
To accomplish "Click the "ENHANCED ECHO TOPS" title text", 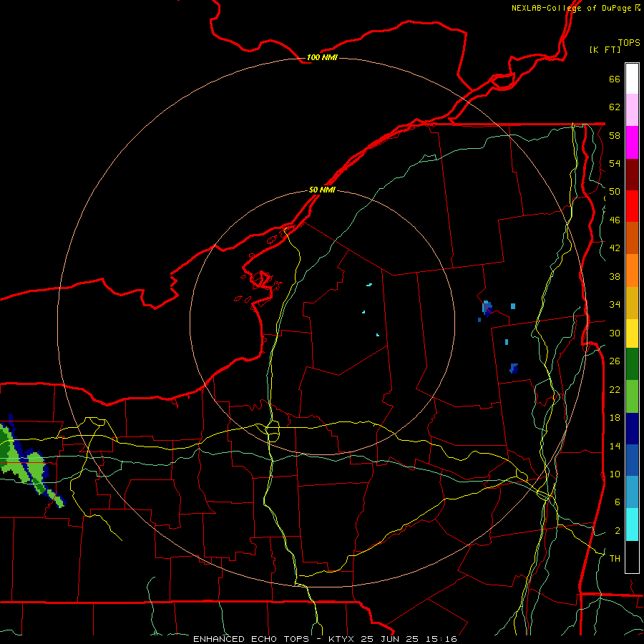I will click(x=250, y=639).
